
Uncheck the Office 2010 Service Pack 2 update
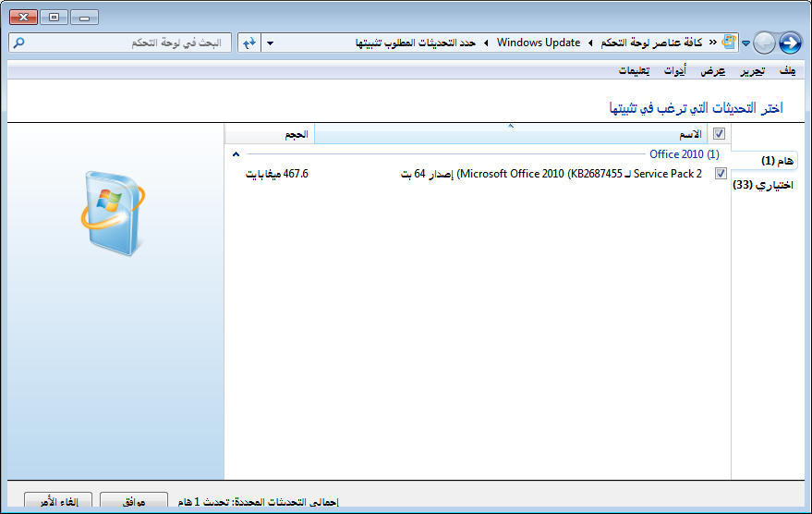click(721, 174)
